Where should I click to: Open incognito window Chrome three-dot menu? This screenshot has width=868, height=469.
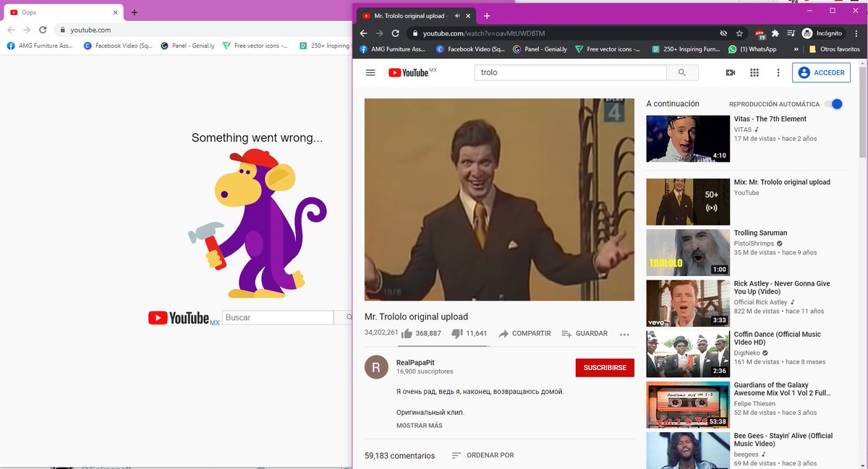click(856, 33)
